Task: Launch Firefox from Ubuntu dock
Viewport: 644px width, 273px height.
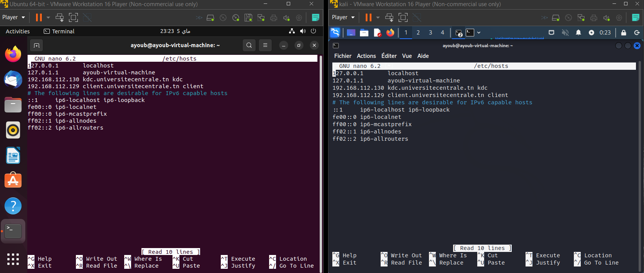Action: pos(13,54)
